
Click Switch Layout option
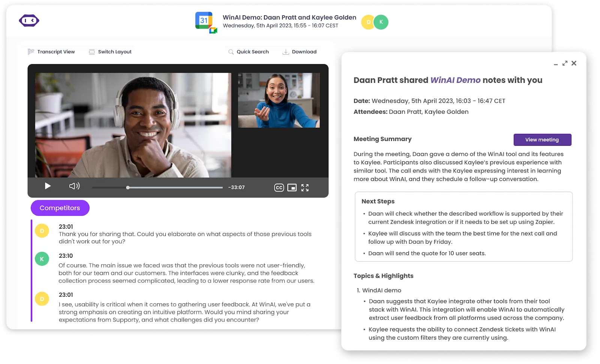pos(110,52)
